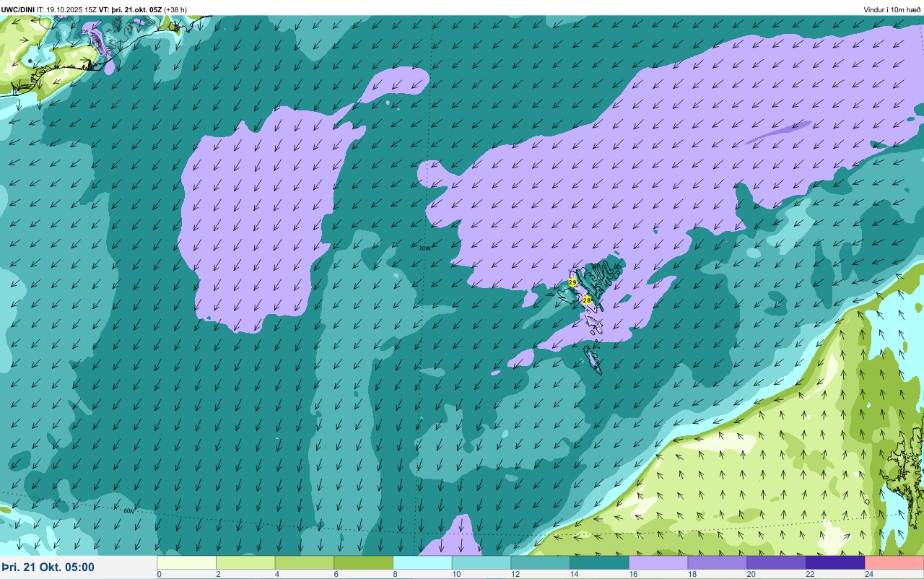Select the olive green 6–8 legend swatch
924x579 pixels.
pos(364,562)
